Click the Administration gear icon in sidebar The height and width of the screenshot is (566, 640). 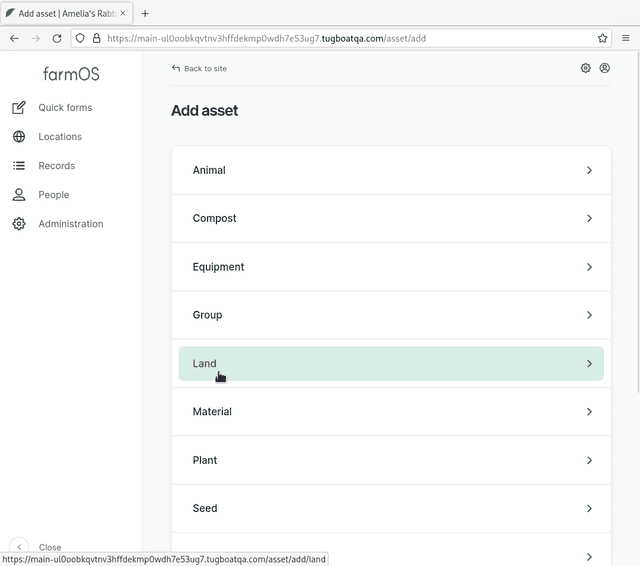[19, 224]
